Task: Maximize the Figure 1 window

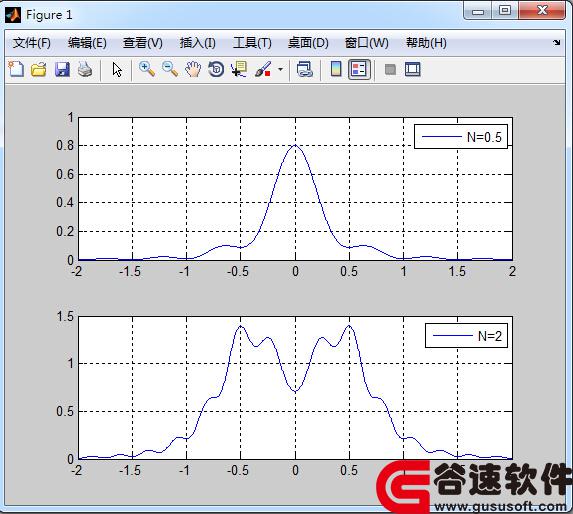Action: [505, 11]
